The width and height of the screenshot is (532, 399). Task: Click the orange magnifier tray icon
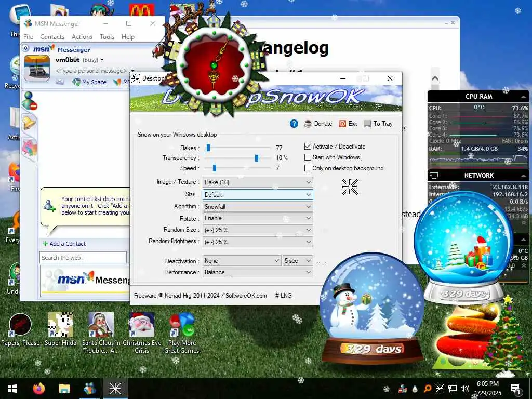coord(428,389)
